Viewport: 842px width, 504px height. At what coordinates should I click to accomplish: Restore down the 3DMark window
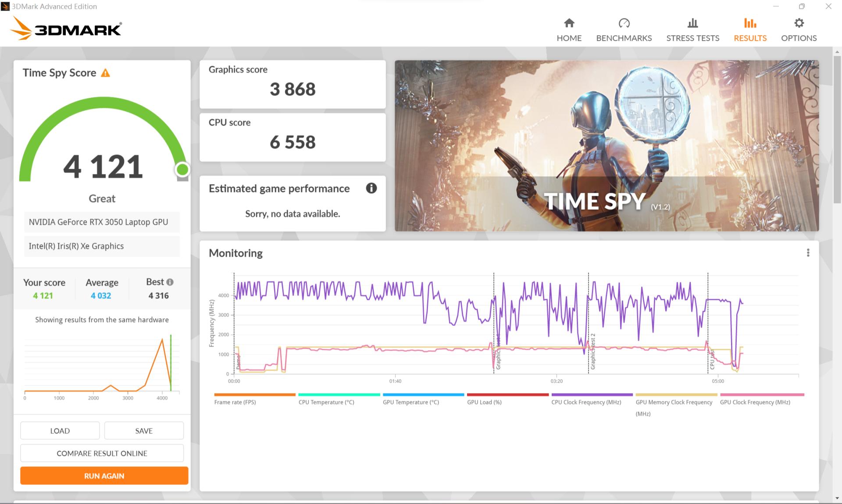pos(802,6)
